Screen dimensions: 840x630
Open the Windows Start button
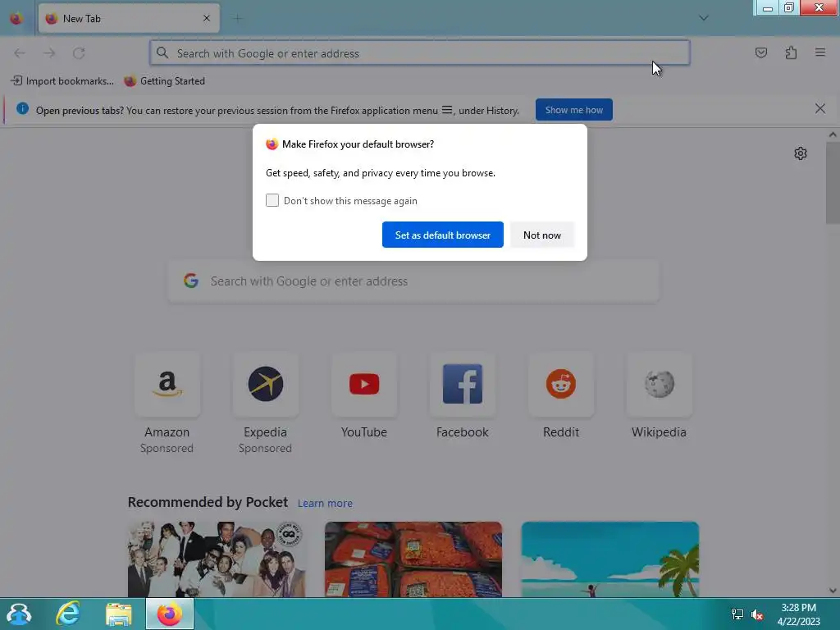click(x=20, y=614)
